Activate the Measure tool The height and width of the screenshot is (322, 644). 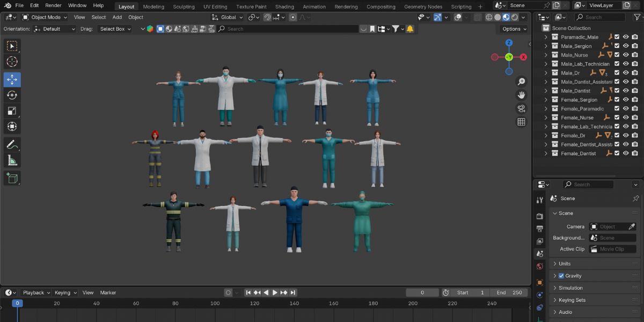[x=12, y=159]
